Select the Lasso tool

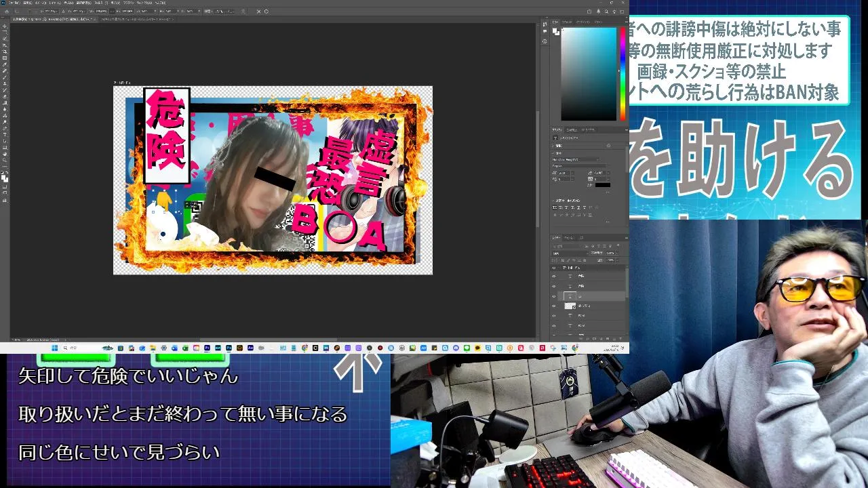click(x=5, y=38)
